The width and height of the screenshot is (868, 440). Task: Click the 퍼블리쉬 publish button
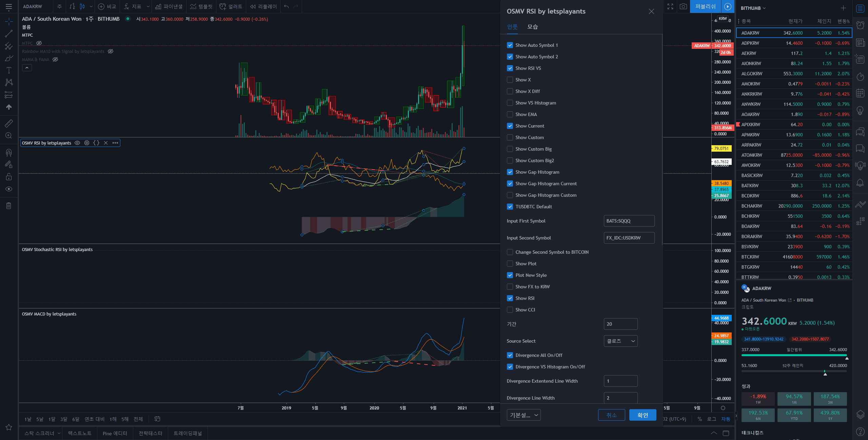point(705,6)
